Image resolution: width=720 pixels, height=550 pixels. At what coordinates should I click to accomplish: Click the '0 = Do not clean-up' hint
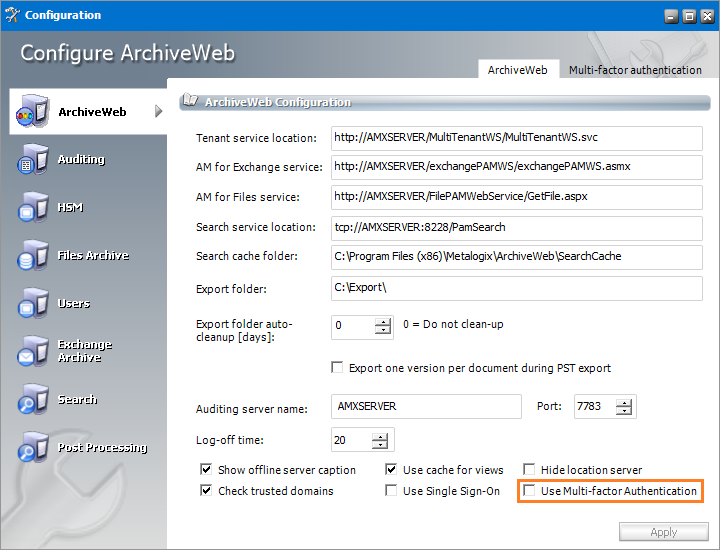pos(453,324)
